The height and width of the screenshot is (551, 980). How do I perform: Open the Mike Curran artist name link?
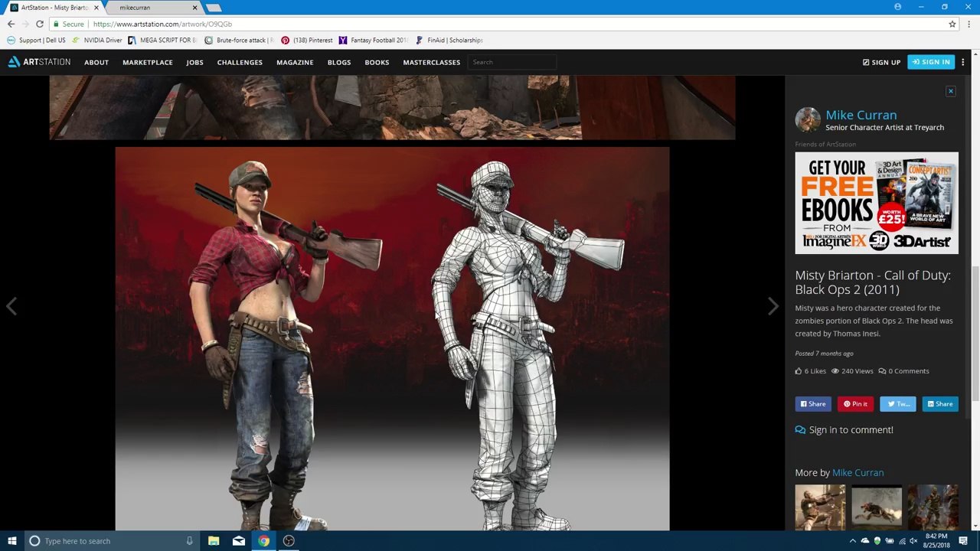pos(861,115)
